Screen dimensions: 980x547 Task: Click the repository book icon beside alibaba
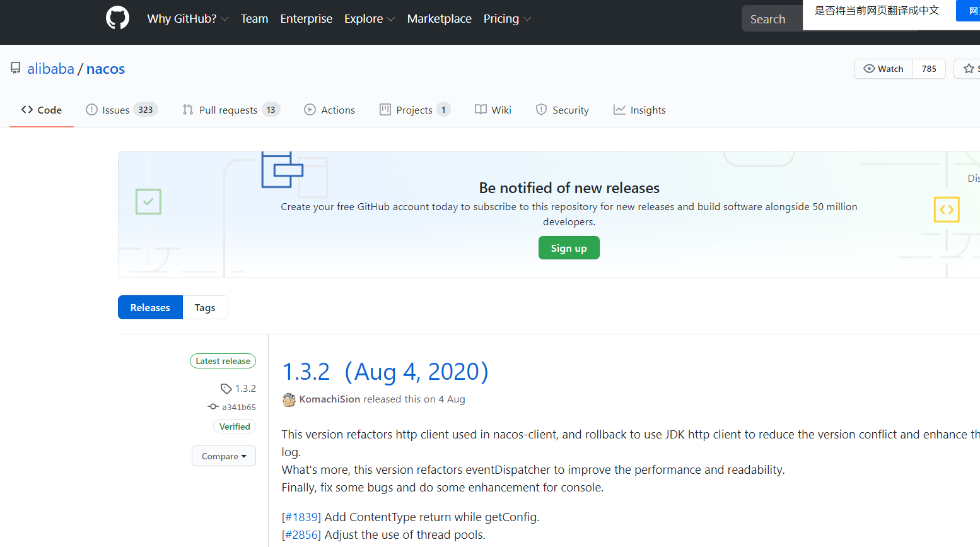pos(16,68)
